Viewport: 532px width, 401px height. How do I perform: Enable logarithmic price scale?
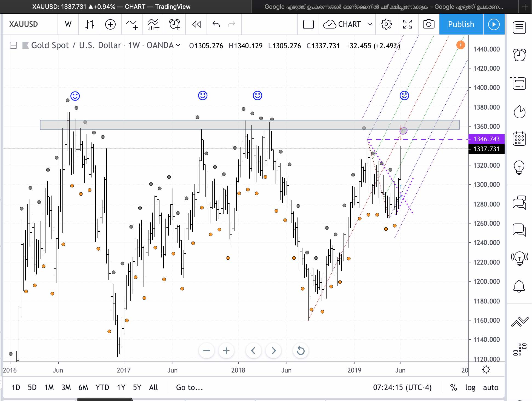[470, 387]
